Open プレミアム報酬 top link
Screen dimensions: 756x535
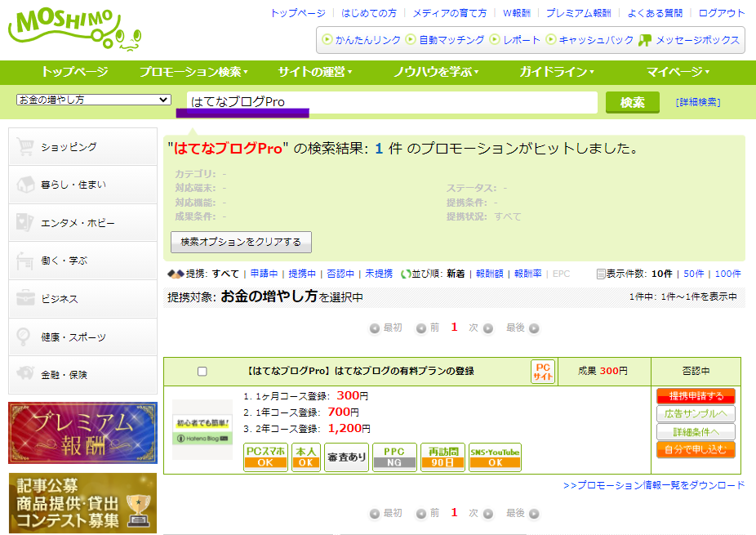578,13
